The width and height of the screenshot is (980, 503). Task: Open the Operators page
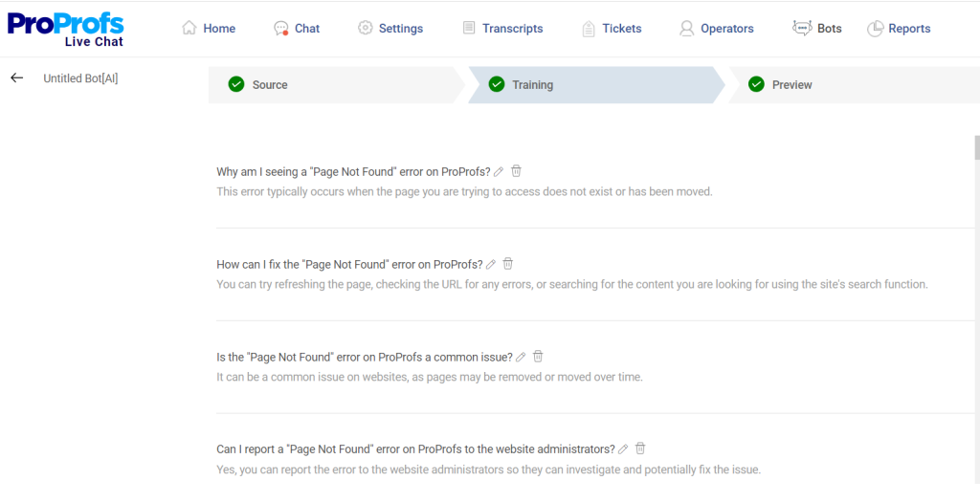[717, 29]
